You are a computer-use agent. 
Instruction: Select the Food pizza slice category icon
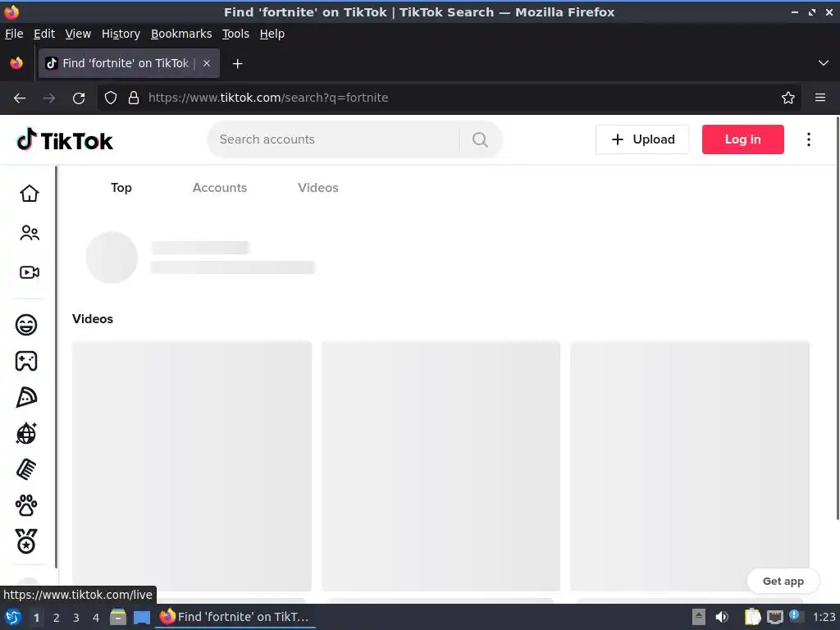point(26,398)
